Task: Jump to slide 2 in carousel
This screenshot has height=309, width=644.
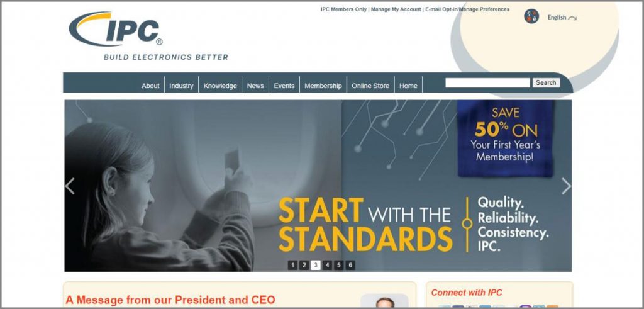Action: (304, 265)
